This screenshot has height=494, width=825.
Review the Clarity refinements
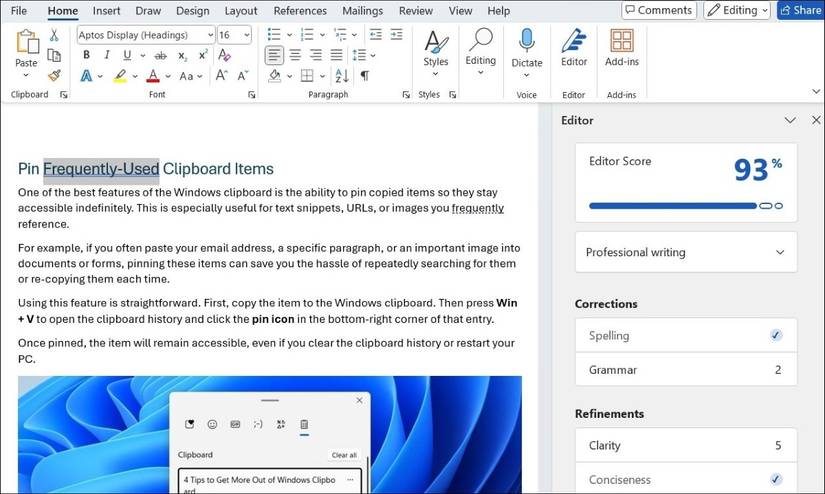pyautogui.click(x=686, y=446)
